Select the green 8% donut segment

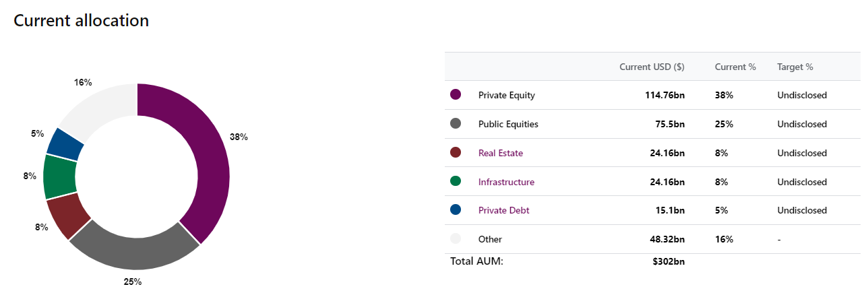click(x=59, y=177)
